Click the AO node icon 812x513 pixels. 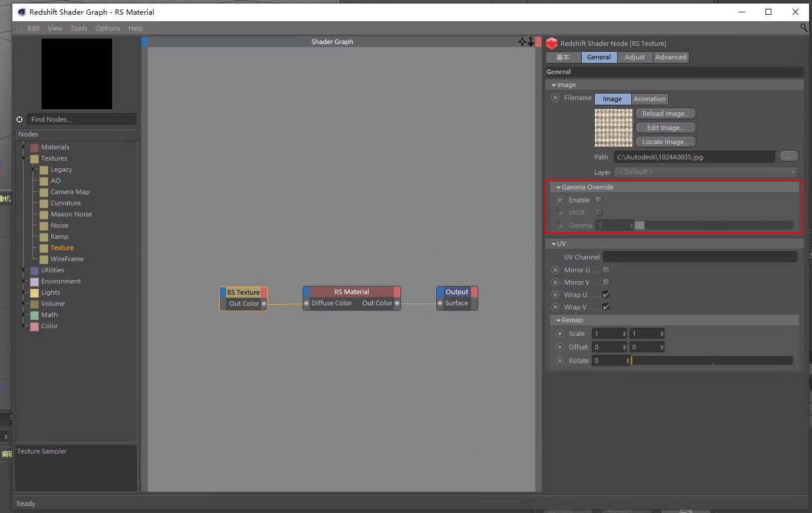[44, 181]
